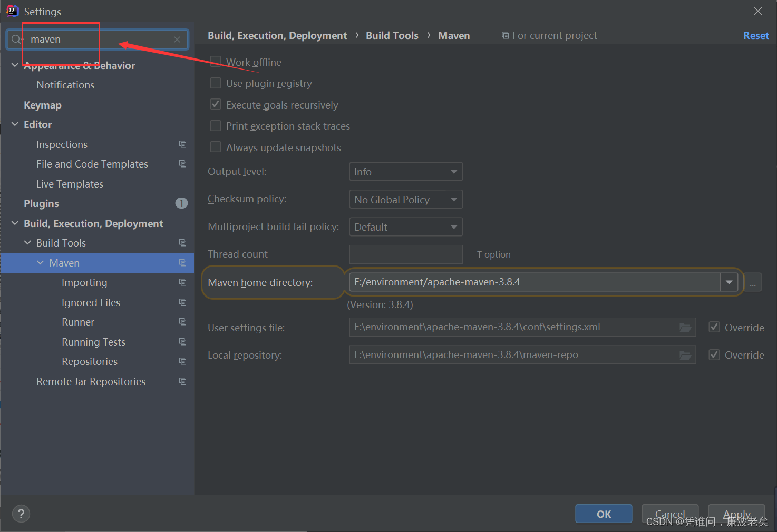This screenshot has height=532, width=777.
Task: Click the per-project icon beside Runner
Action: pos(182,322)
